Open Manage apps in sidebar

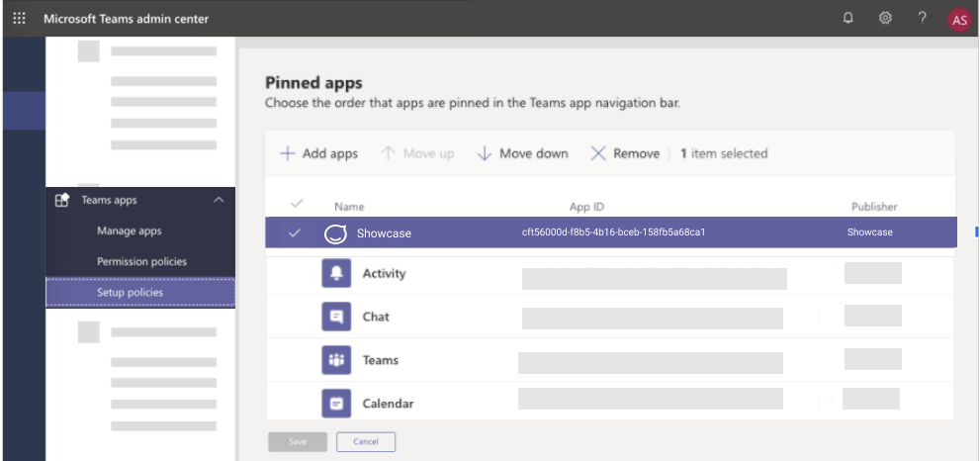[130, 230]
